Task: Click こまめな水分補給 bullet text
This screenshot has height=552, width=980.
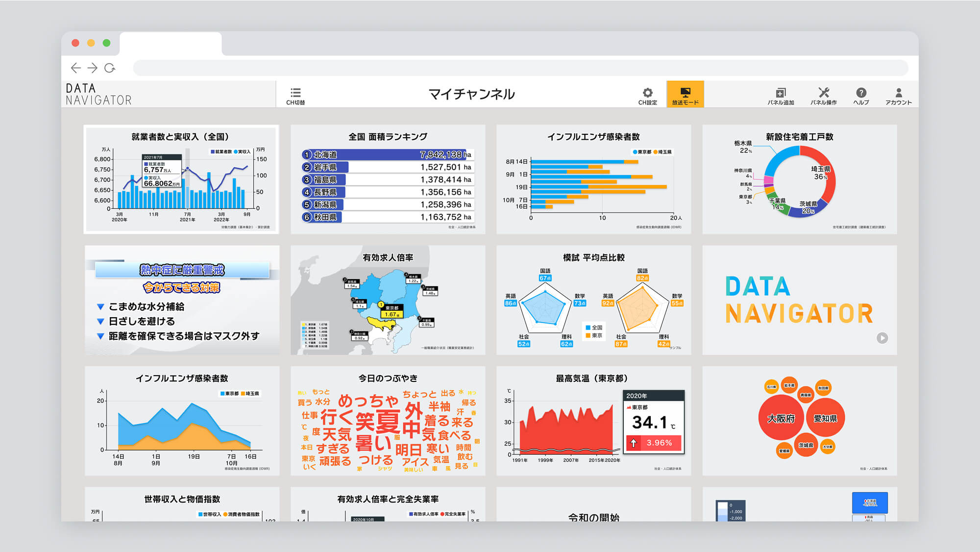Action: coord(147,307)
